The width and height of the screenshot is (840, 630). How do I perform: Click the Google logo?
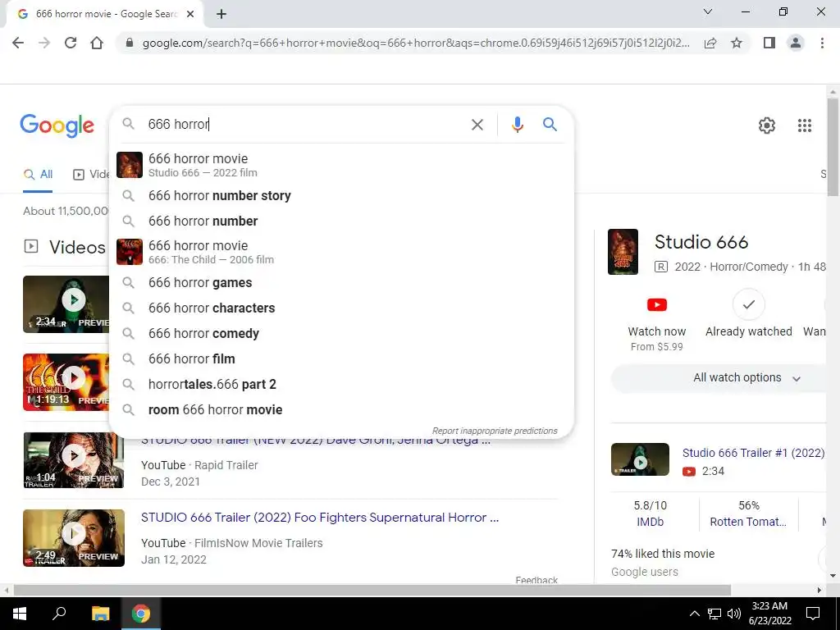(x=57, y=126)
